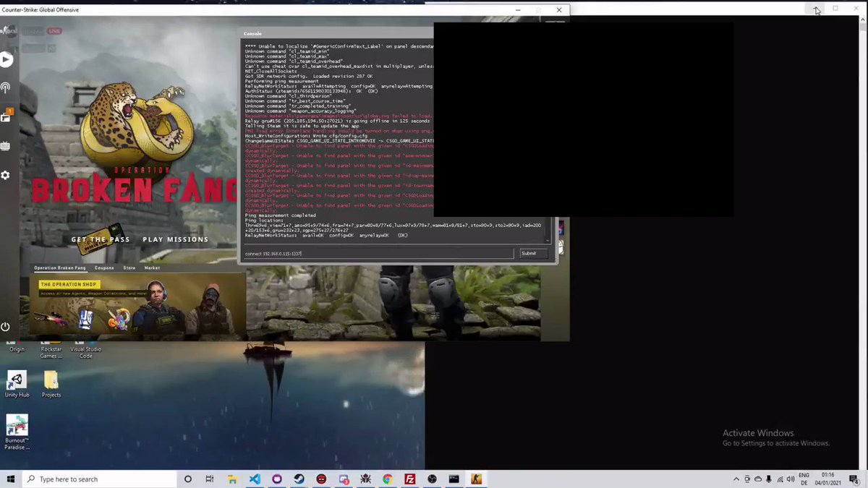
Task: Open the Watch matches TV icon
Action: (x=6, y=146)
